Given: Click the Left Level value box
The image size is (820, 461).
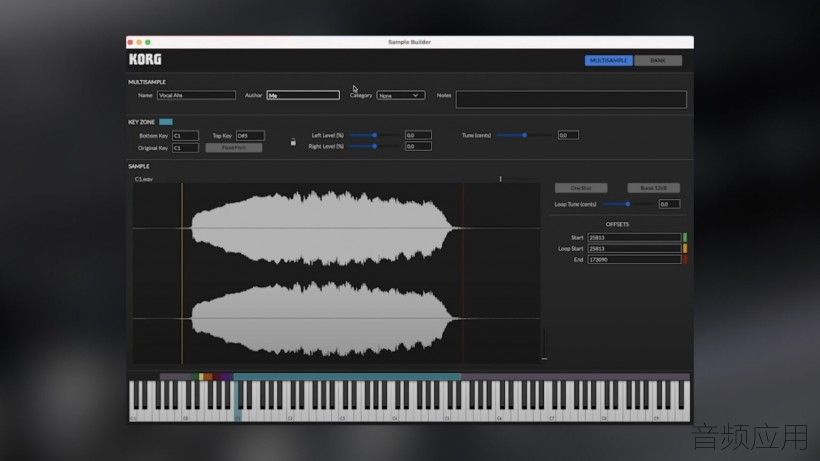Looking at the screenshot, I should [418, 135].
